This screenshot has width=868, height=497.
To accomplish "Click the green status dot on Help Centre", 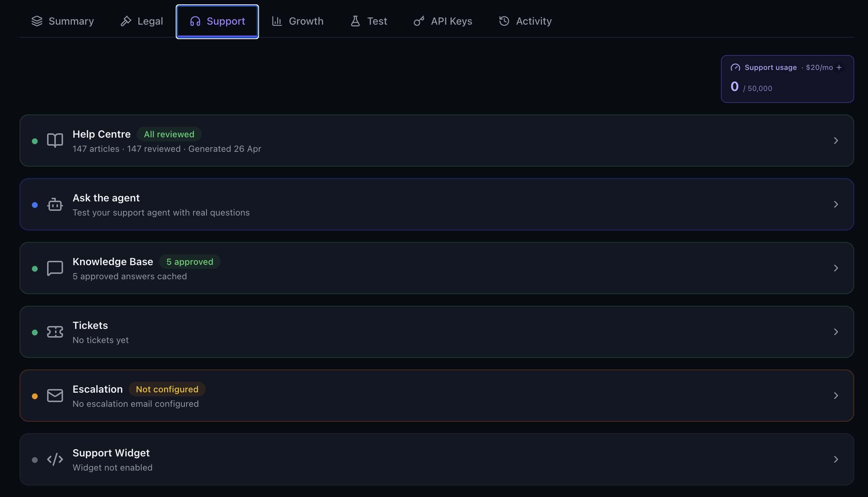I will 35,141.
